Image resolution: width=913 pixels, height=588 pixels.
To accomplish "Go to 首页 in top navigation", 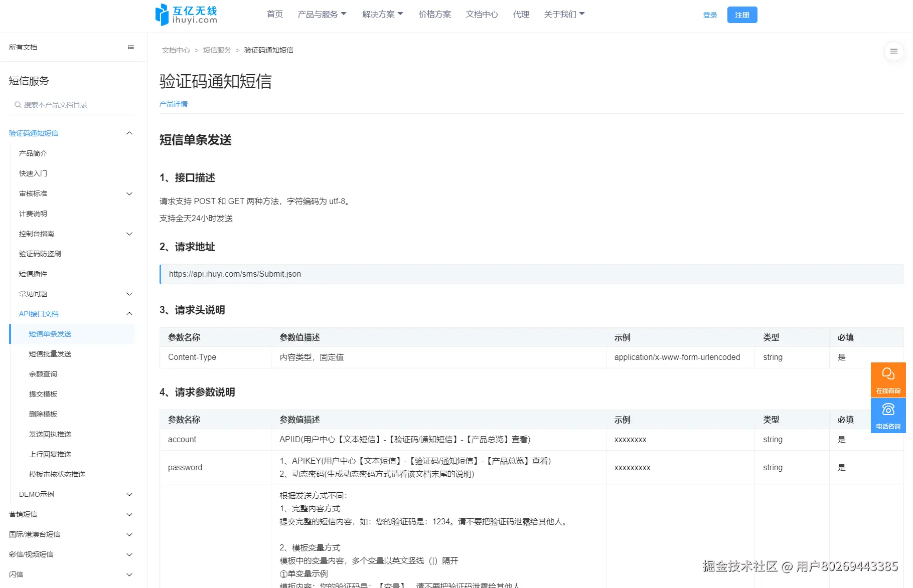I will [x=274, y=14].
